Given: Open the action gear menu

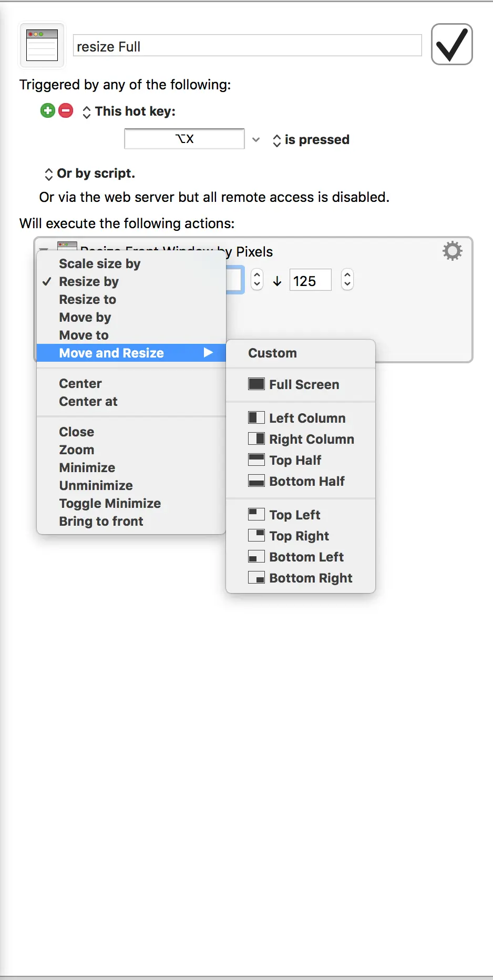Looking at the screenshot, I should point(452,251).
